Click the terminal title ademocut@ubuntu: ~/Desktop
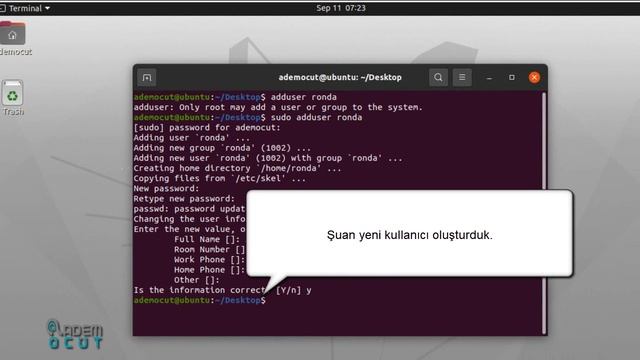The height and width of the screenshot is (360, 640). tap(340, 78)
